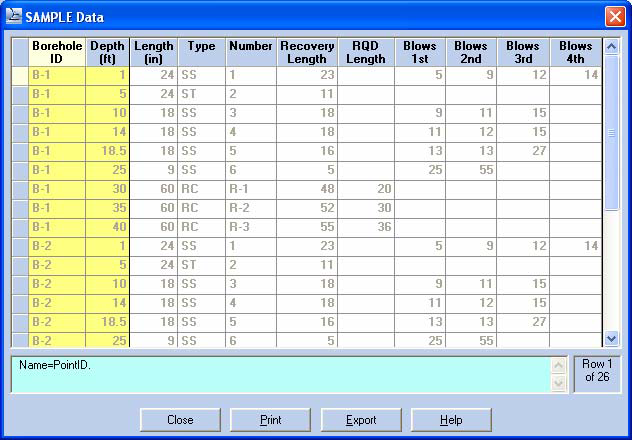Click Blows 3rd cell 27 in B-1 row
The image size is (632, 440).
click(523, 151)
